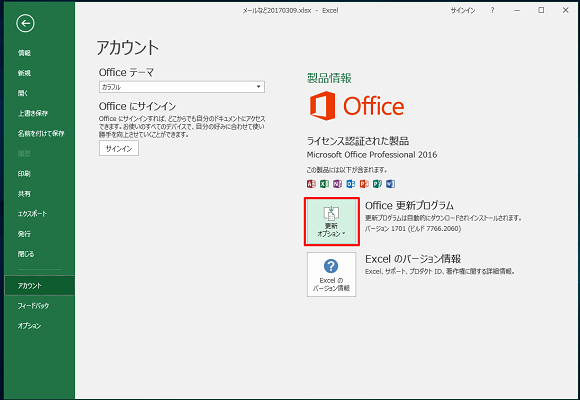This screenshot has width=580, height=400.
Task: Open the 印刷 page
Action: [x=24, y=174]
